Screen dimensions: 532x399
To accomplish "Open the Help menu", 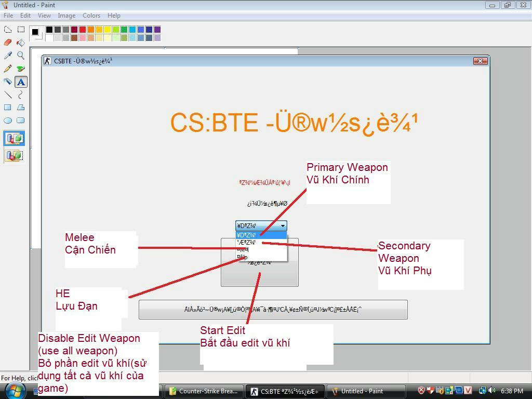I will (x=114, y=16).
